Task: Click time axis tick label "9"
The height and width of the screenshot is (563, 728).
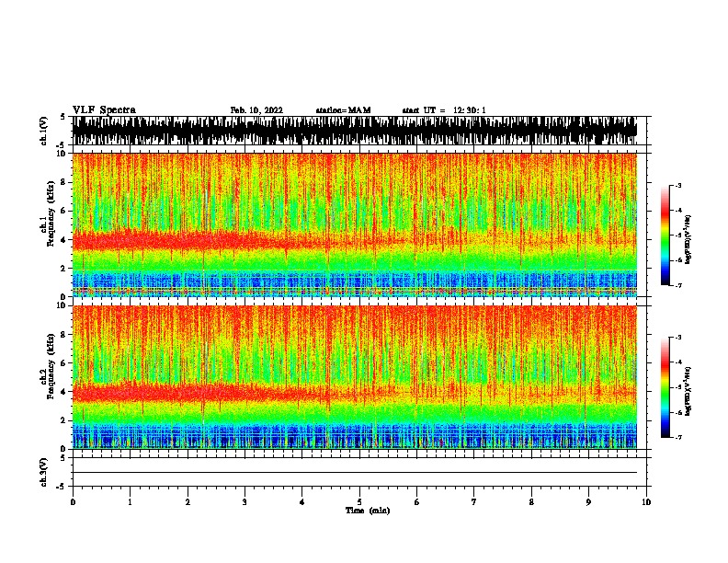Action: (588, 502)
